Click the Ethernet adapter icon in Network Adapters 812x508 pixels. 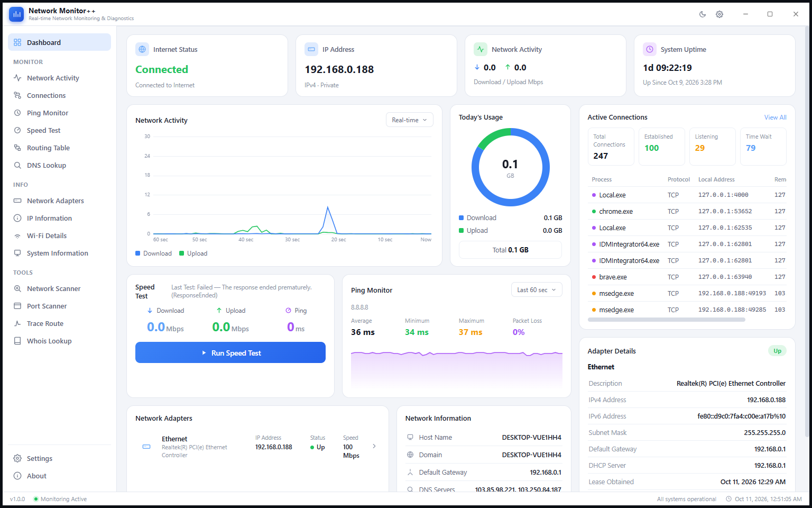click(146, 447)
